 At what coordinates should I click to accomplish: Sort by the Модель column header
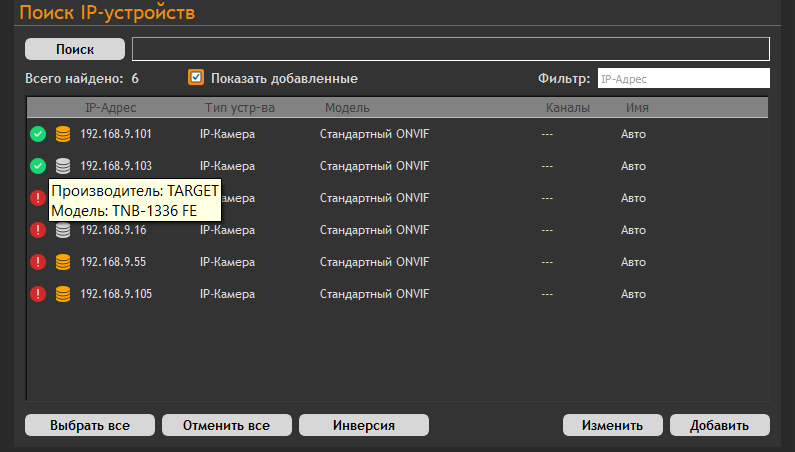tap(347, 108)
